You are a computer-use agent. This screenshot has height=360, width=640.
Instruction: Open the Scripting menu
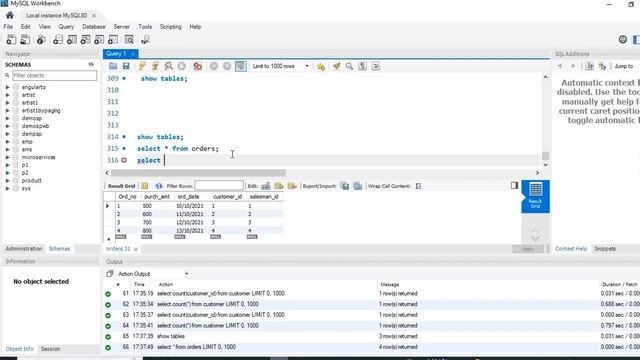(x=171, y=27)
